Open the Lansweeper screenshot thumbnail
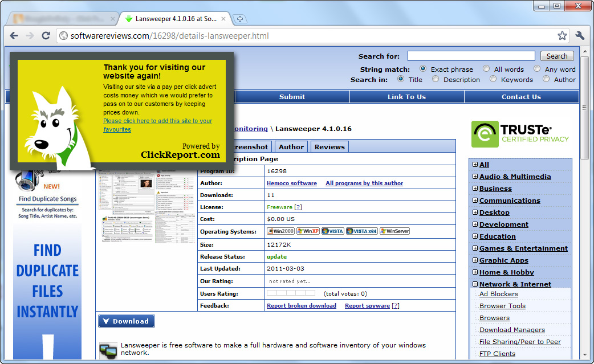Screen dimensions: 594x364 [x=147, y=206]
